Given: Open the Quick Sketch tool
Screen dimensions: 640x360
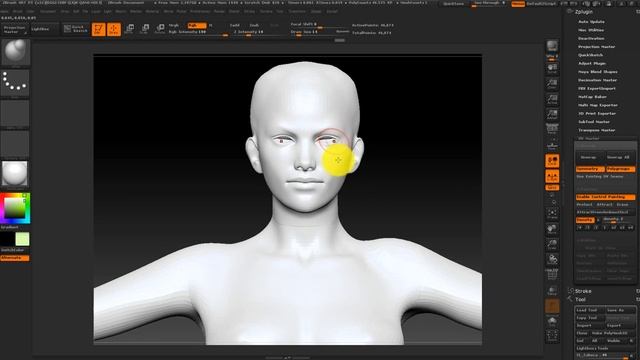Looking at the screenshot, I should coord(76,29).
